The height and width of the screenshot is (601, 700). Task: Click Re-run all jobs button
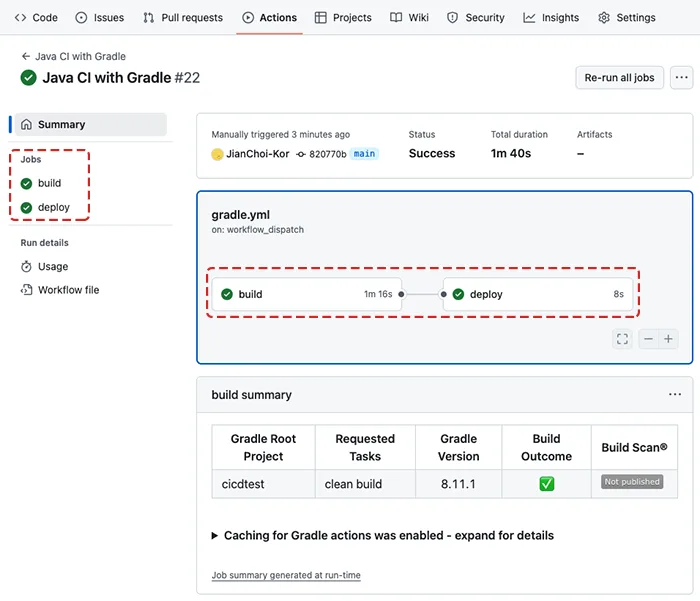619,78
